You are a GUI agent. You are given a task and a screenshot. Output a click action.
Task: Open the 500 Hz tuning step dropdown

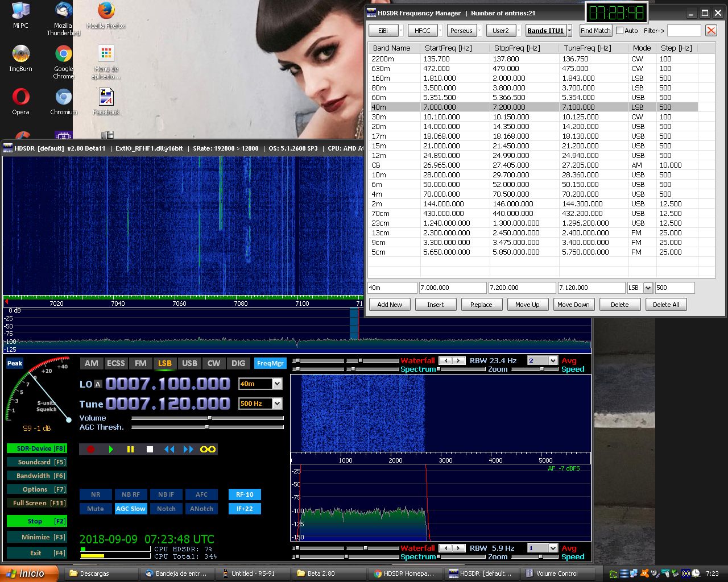click(x=277, y=404)
